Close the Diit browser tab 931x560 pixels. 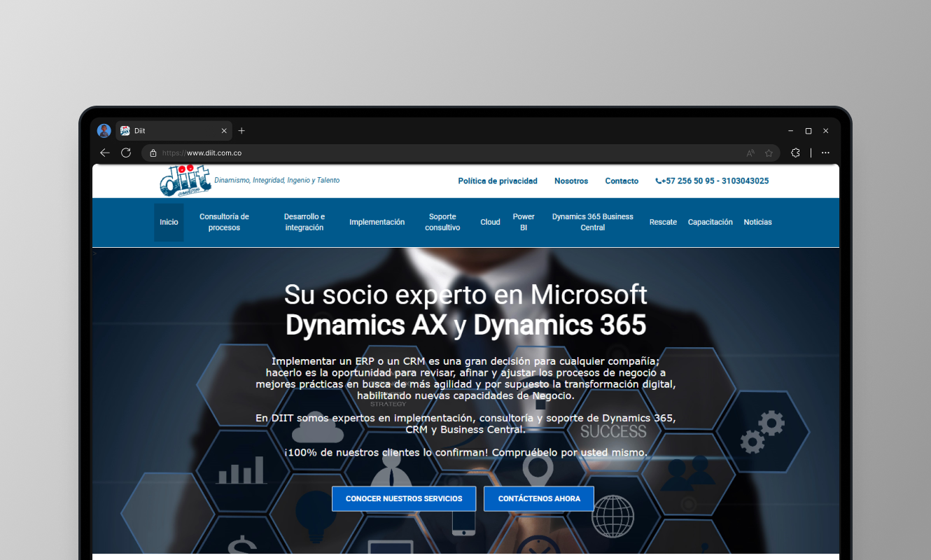pos(224,131)
